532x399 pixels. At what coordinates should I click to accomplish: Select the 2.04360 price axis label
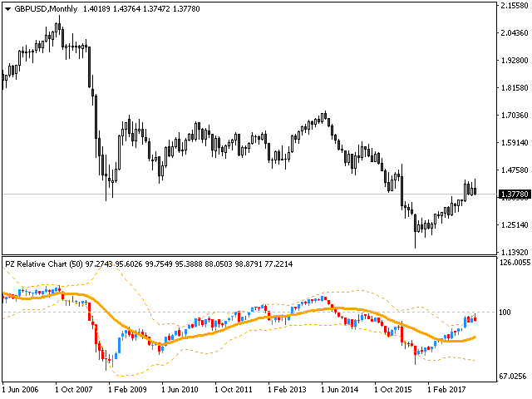(x=515, y=33)
